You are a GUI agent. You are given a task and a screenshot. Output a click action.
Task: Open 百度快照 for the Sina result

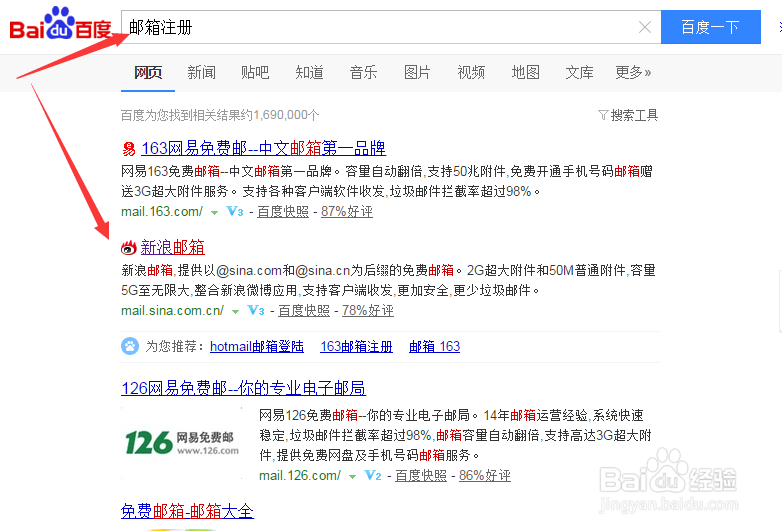pyautogui.click(x=304, y=311)
